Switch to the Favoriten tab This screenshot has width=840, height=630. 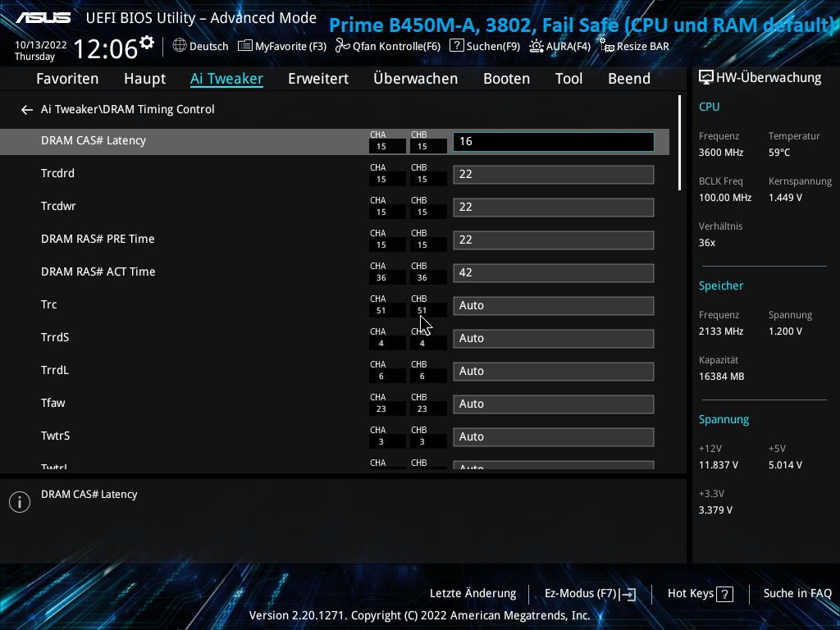[x=67, y=79]
